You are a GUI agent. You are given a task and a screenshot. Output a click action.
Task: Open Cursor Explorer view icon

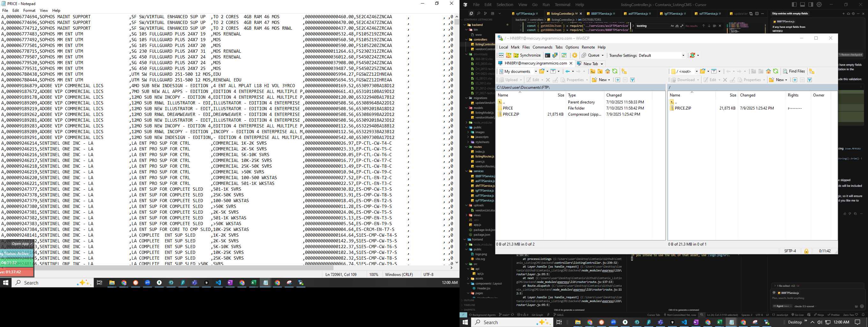tap(471, 13)
